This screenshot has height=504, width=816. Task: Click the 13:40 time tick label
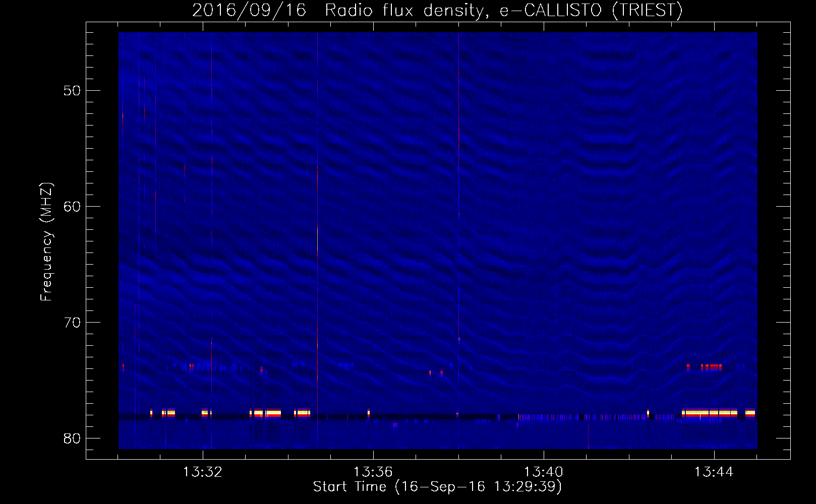[544, 472]
